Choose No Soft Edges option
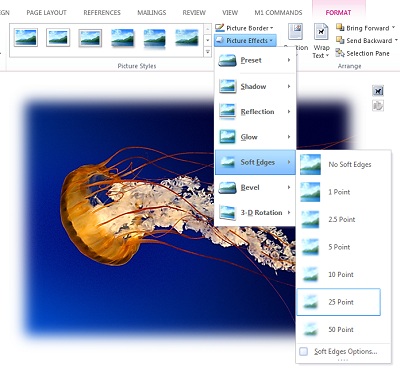Image resolution: width=400 pixels, height=371 pixels. pyautogui.click(x=338, y=164)
